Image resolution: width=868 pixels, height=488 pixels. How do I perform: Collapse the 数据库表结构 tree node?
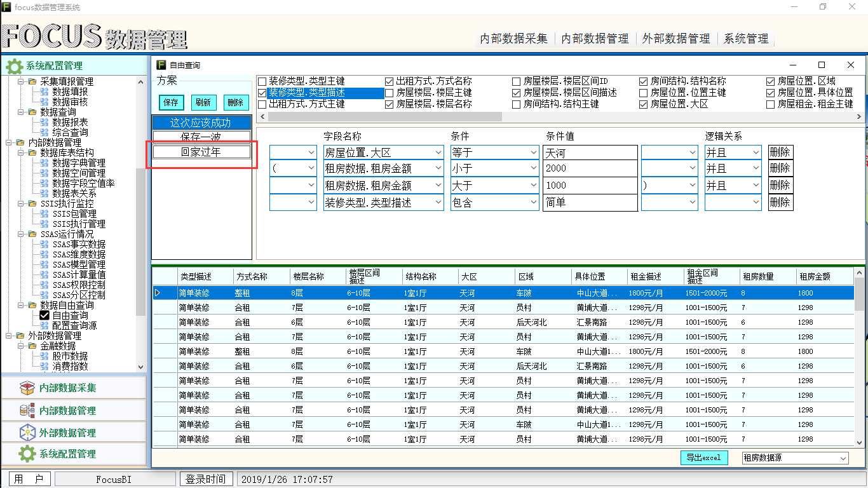click(x=20, y=153)
